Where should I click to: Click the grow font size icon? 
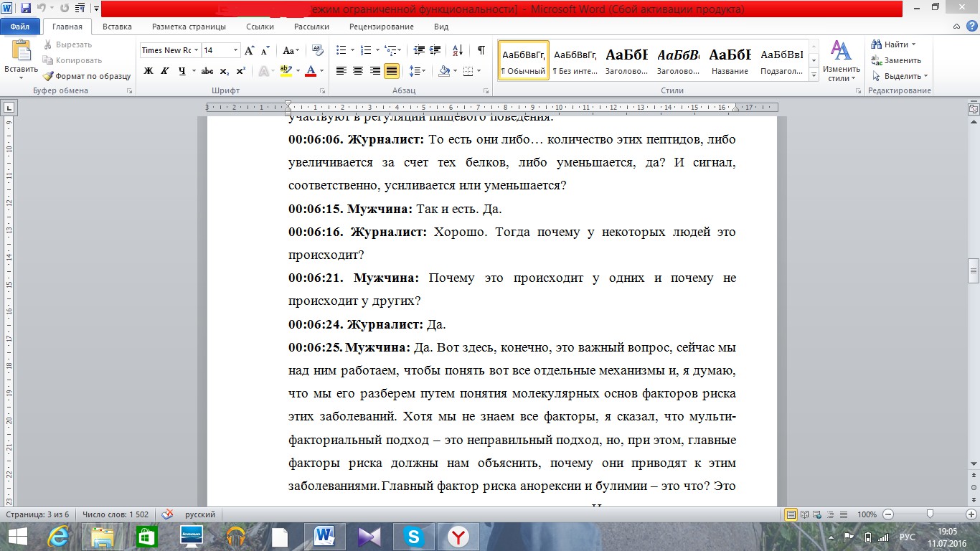click(x=249, y=50)
